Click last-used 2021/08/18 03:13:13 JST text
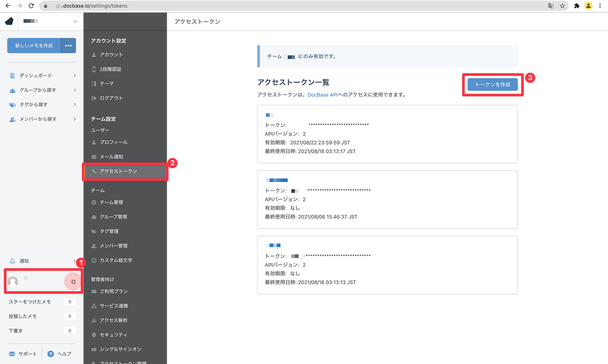 [327, 283]
